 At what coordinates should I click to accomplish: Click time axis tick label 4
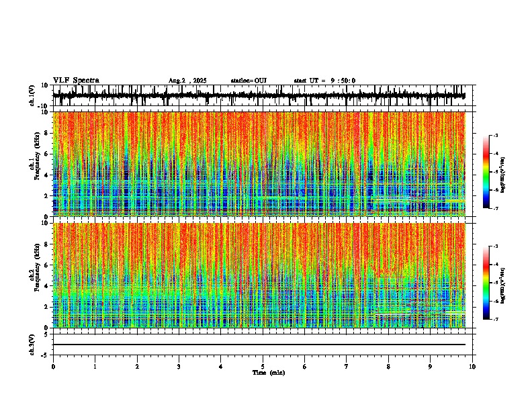click(x=221, y=367)
